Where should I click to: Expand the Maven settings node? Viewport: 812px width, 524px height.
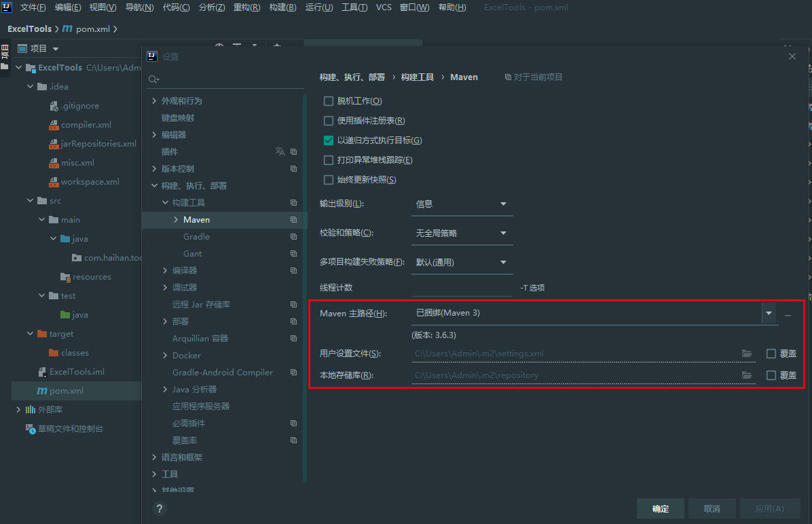[176, 219]
